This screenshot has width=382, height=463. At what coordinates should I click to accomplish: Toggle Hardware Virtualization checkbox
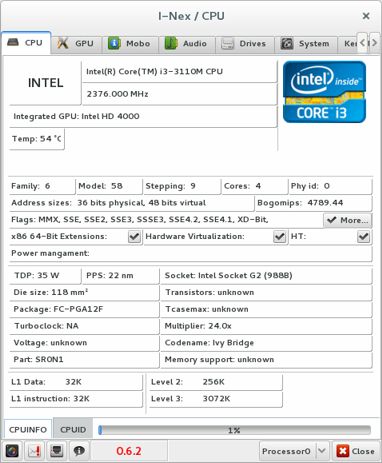[280, 237]
